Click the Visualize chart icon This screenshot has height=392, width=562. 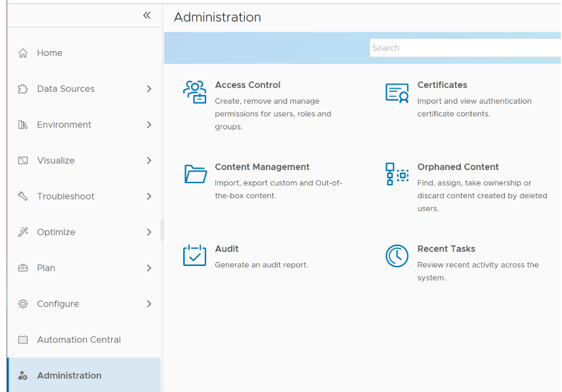(23, 160)
